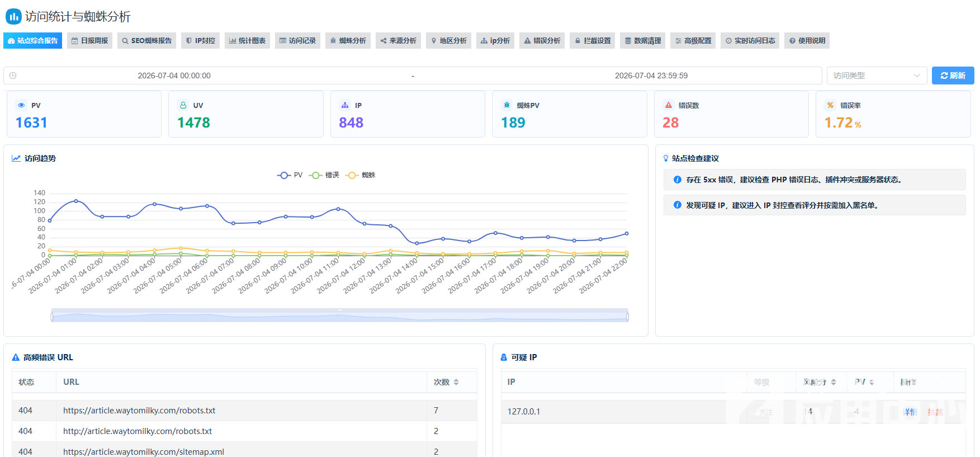Click the warning triangle icon beside 错误数
Viewport: 980px width, 457px height.
(x=668, y=105)
